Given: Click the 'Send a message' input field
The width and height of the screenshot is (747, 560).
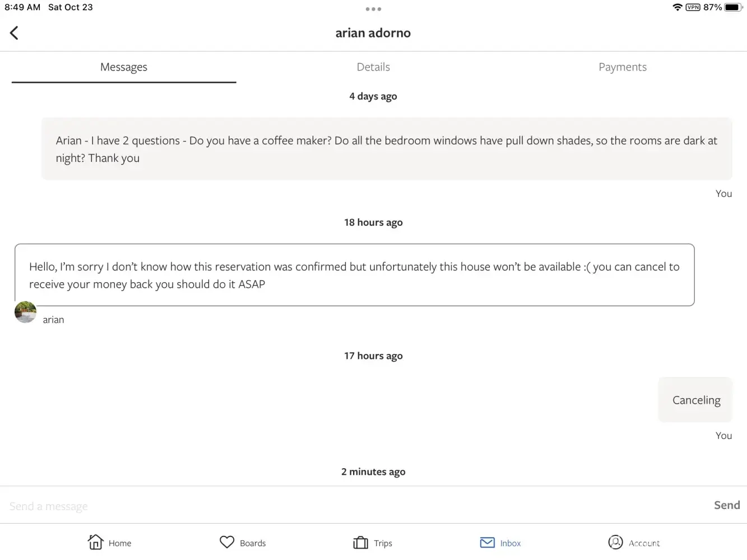Looking at the screenshot, I should tap(336, 506).
